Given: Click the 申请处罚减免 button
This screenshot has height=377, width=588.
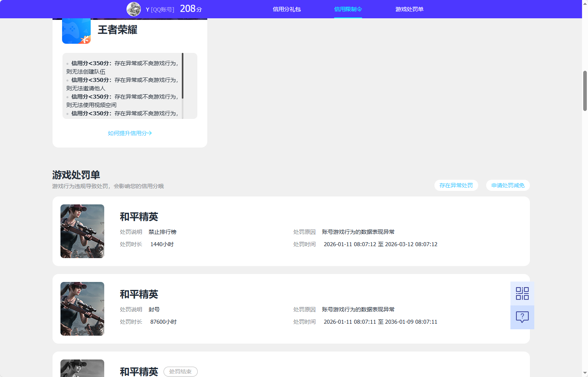Looking at the screenshot, I should tap(508, 185).
